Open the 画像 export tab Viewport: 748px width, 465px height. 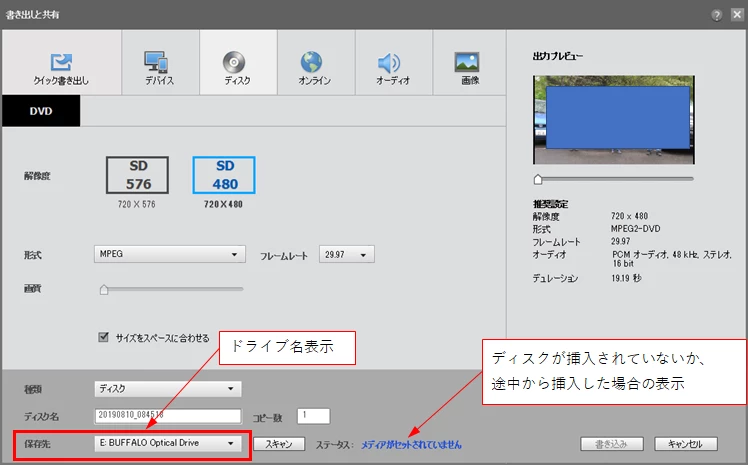point(469,62)
